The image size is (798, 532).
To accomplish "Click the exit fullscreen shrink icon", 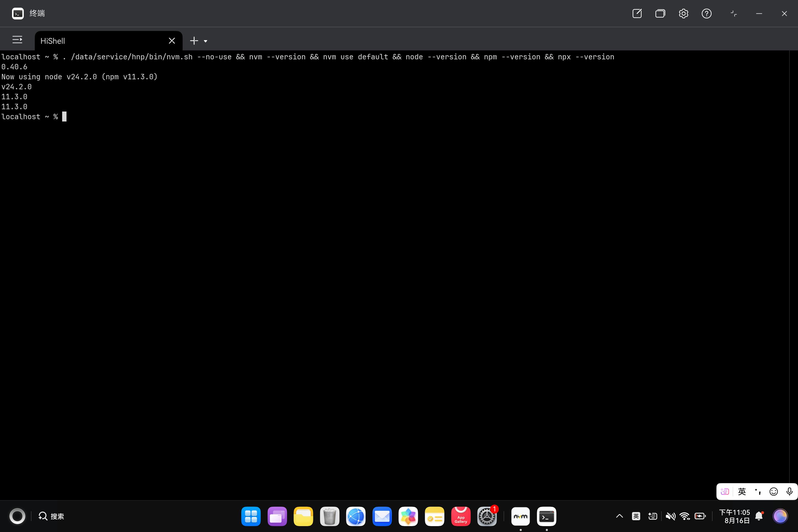I will point(734,14).
